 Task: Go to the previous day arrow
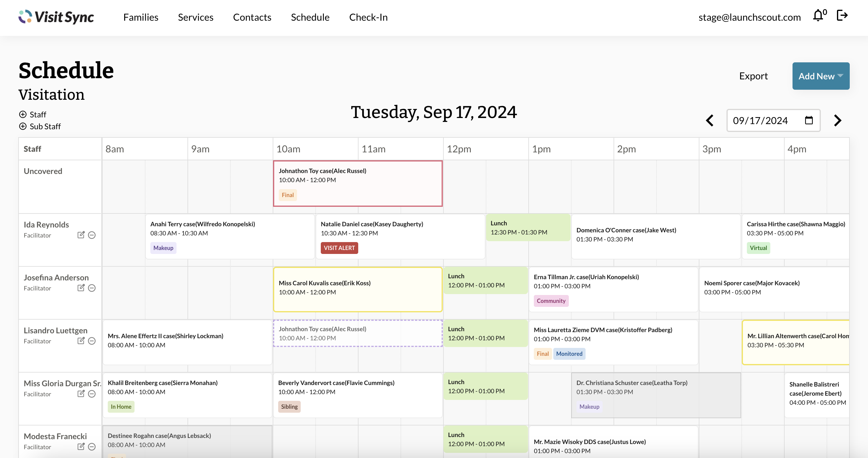pos(710,120)
